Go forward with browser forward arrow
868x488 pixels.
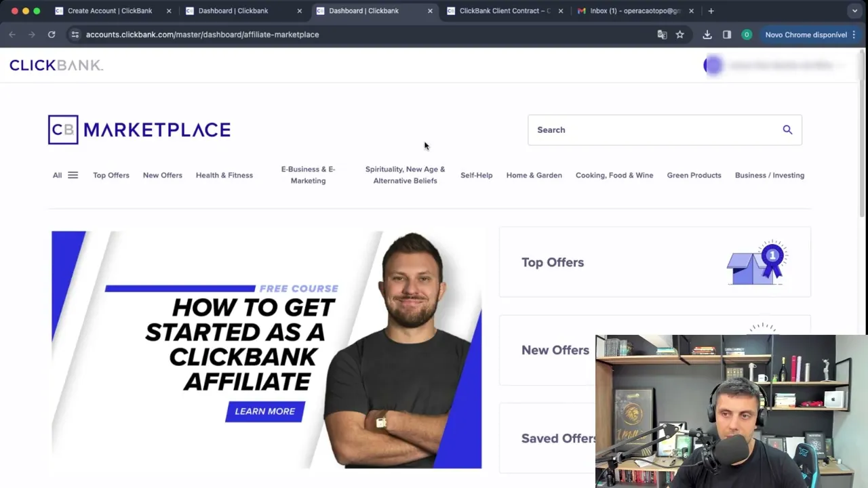tap(32, 35)
